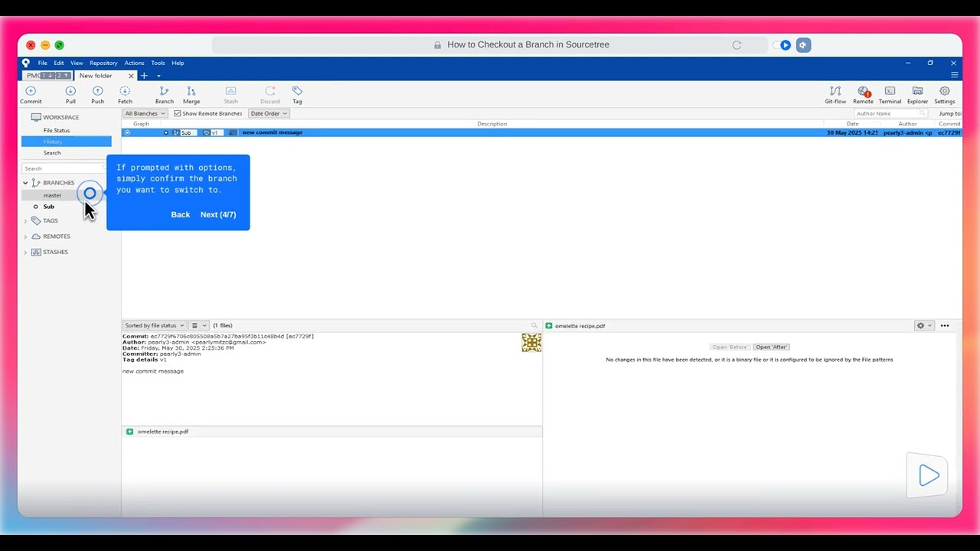Click the Fetch toolbar icon

click(x=125, y=95)
